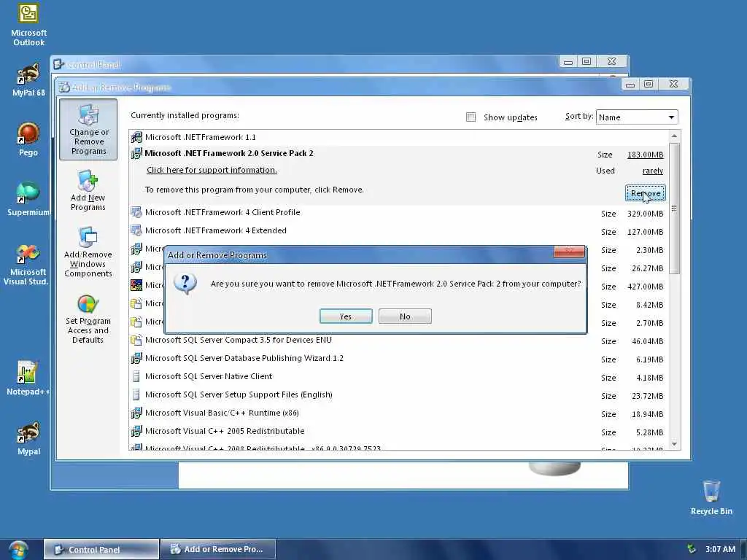
Task: Click the program list scrollbar thumb
Action: (674, 208)
